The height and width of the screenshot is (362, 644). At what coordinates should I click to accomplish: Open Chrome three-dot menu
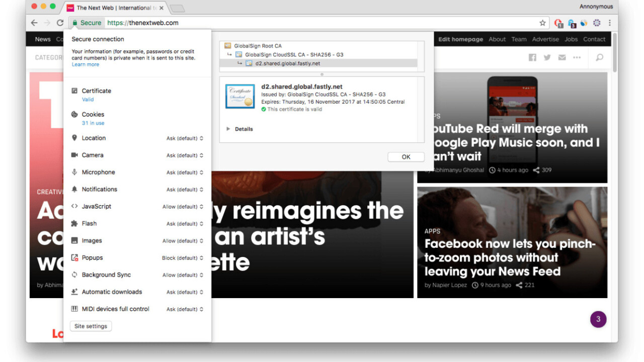pos(609,23)
